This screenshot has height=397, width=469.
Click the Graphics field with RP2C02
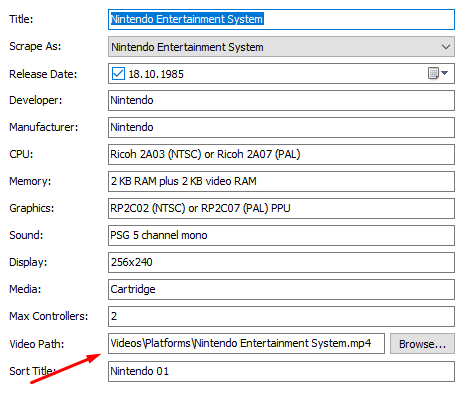(x=281, y=208)
